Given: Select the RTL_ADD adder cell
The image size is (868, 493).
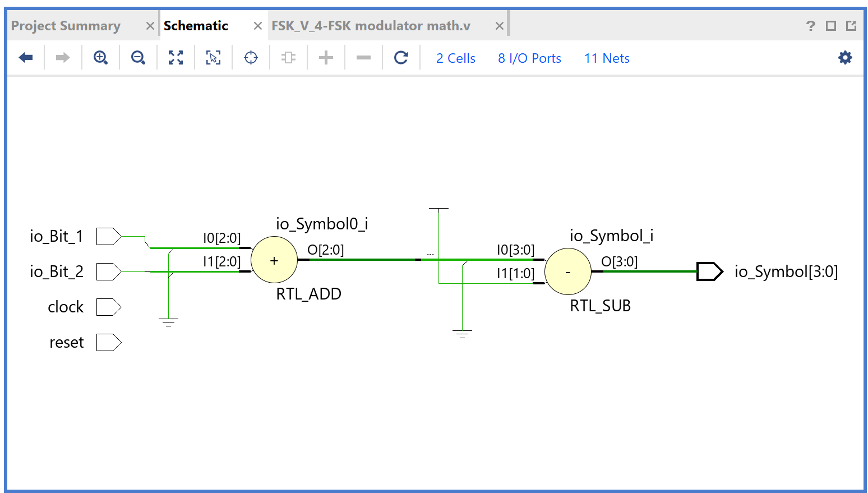Looking at the screenshot, I should 274,260.
